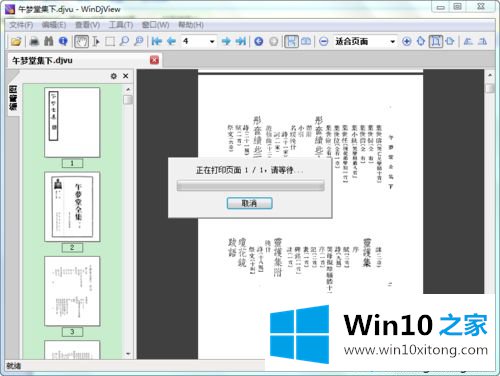500x376 pixels.
Task: Click the Print toolbar icon
Action: [34, 41]
